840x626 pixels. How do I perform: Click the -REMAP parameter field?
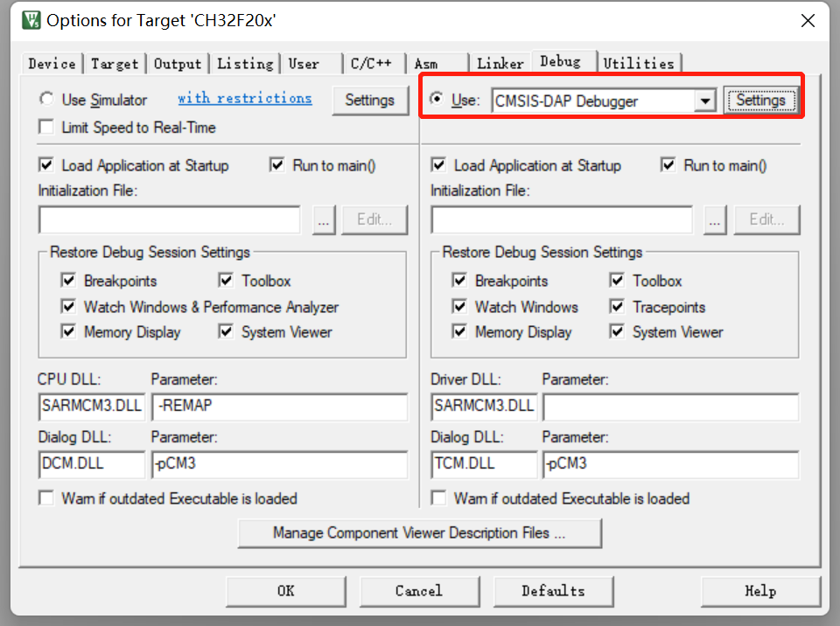coord(280,407)
